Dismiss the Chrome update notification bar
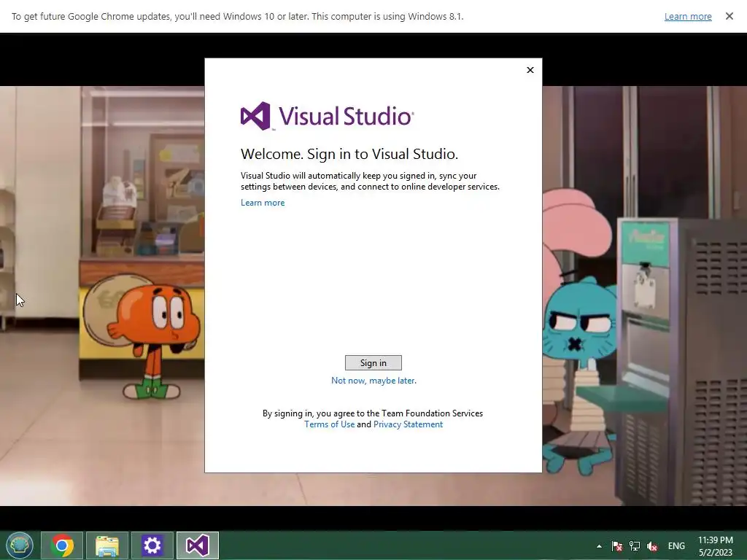This screenshot has width=747, height=560. click(729, 16)
